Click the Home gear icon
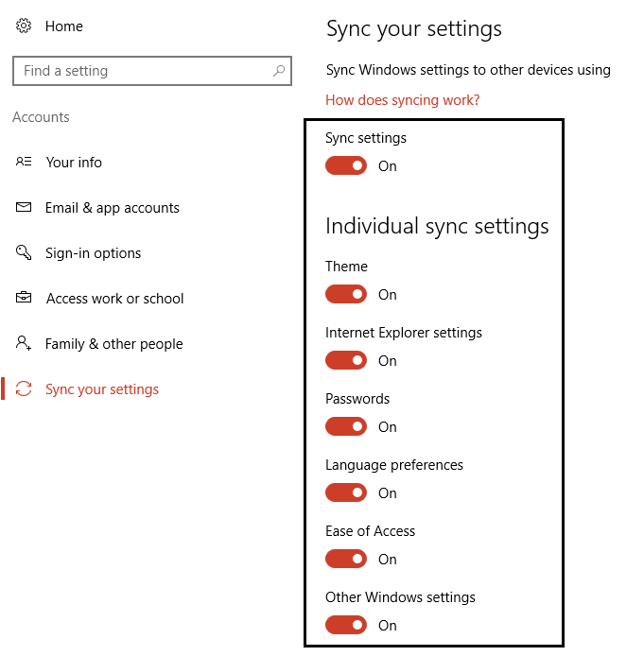This screenshot has width=644, height=656. (24, 26)
